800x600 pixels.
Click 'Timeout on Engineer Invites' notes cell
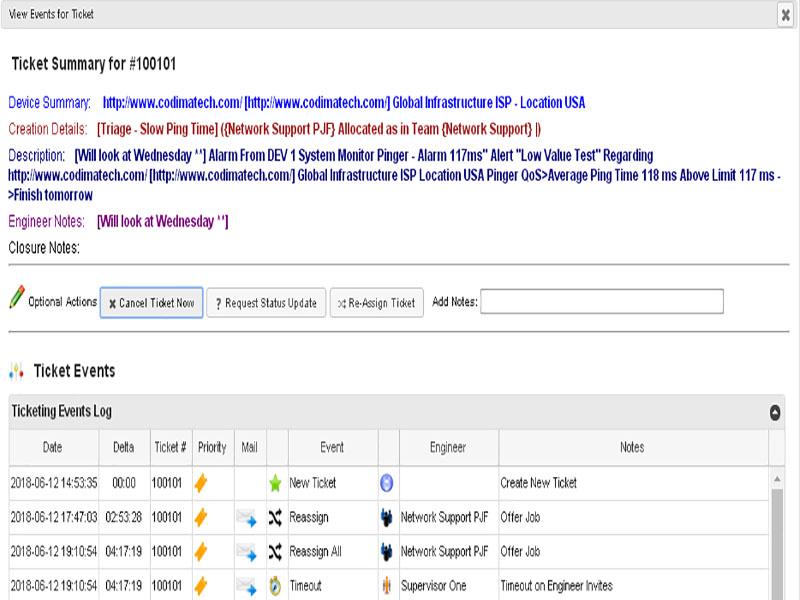633,586
